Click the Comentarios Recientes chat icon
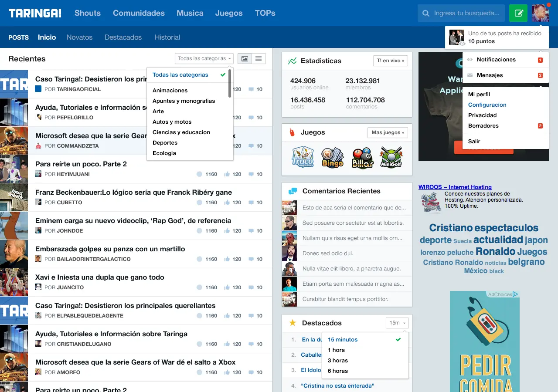 (x=293, y=191)
